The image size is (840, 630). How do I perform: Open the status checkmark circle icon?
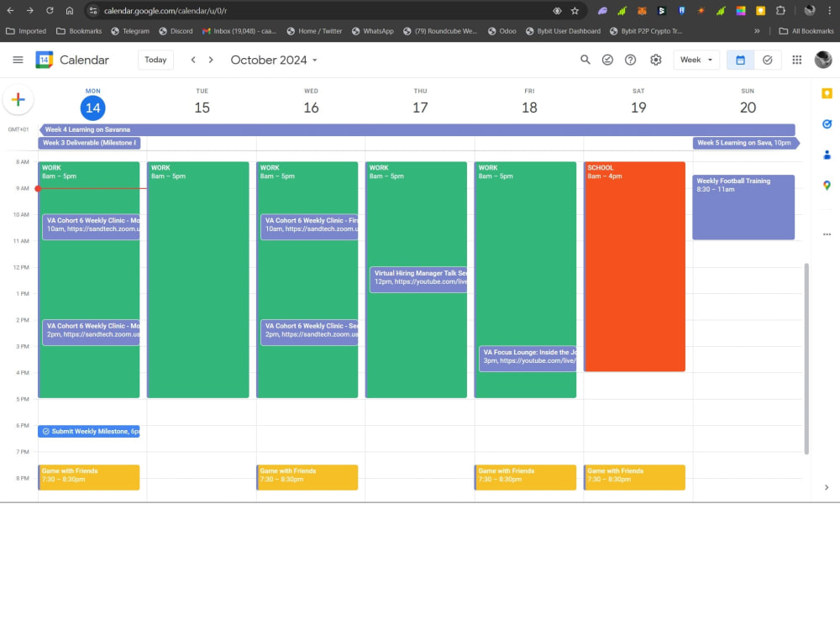[607, 60]
